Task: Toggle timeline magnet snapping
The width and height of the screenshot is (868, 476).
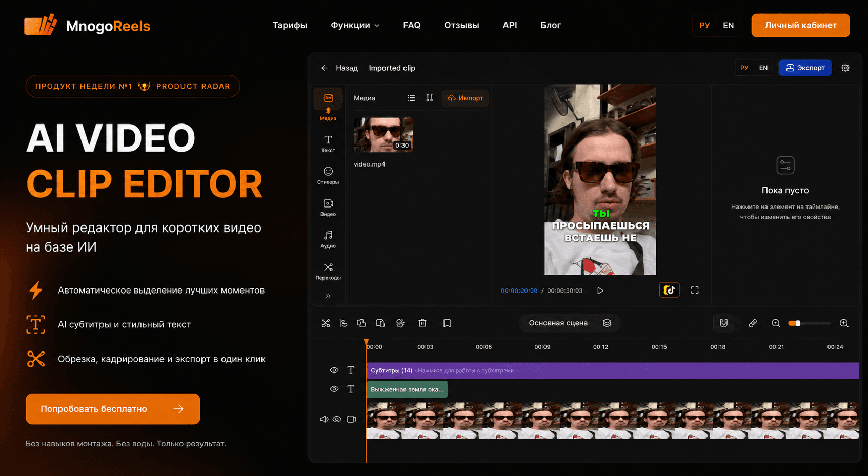Action: pos(723,323)
